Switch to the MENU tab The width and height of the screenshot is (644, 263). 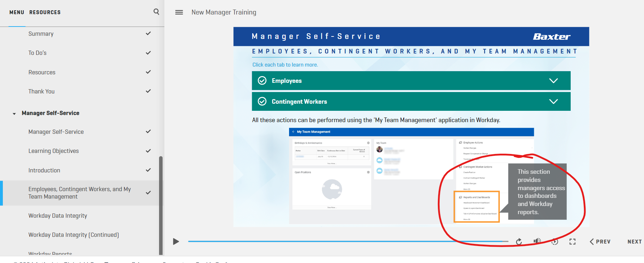coord(17,12)
